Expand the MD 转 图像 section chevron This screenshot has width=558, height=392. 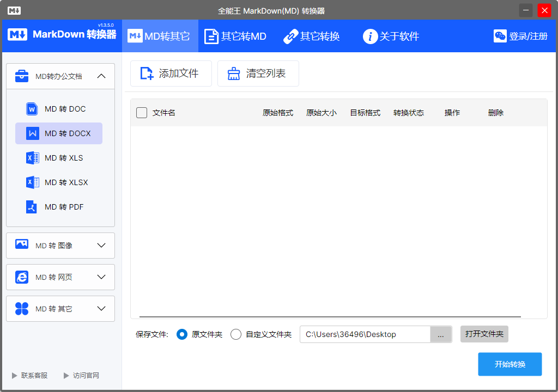point(101,246)
